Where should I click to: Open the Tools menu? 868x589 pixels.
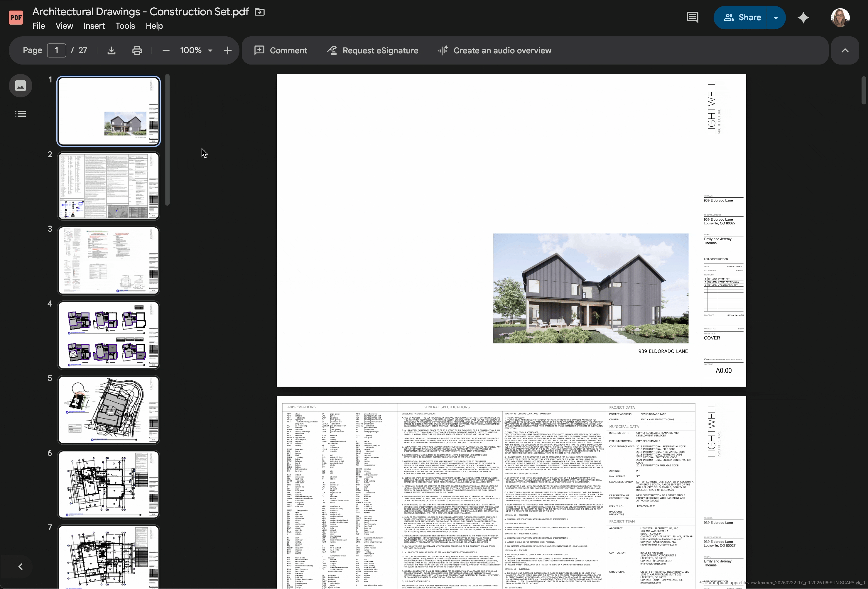point(125,26)
